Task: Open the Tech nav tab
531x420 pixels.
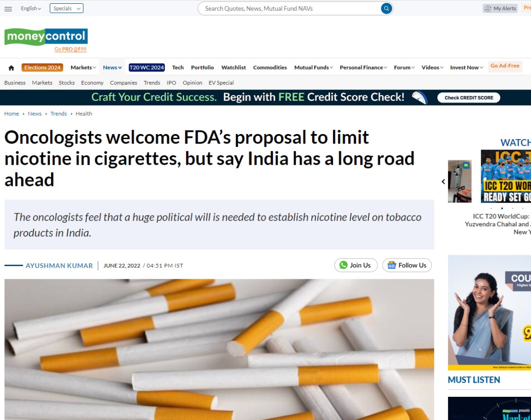Action: tap(178, 67)
